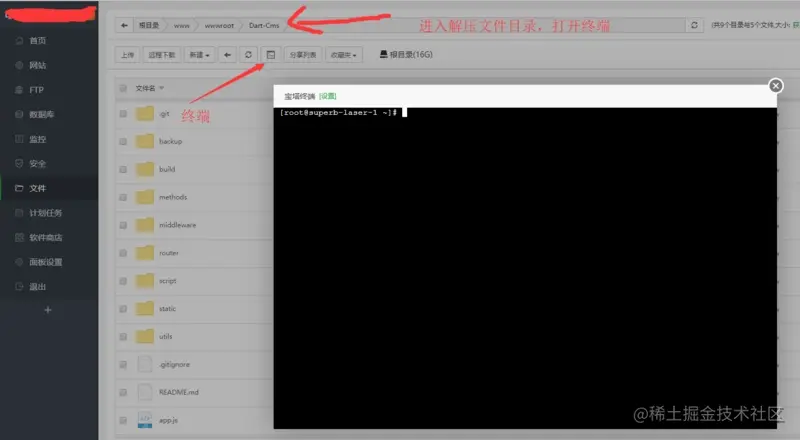Open the 监控 monitoring sidebar item
The width and height of the screenshot is (800, 440).
coord(37,139)
